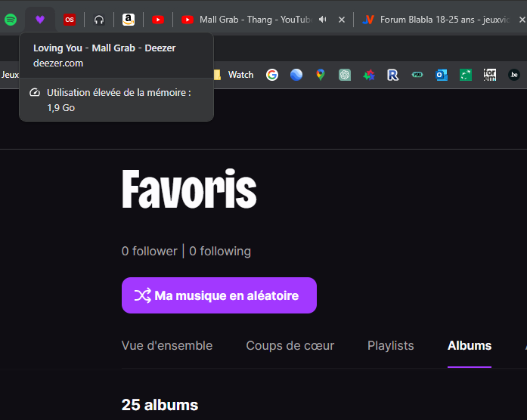The height and width of the screenshot is (420, 527).
Task: Switch to the Playlists tab
Action: 391,345
